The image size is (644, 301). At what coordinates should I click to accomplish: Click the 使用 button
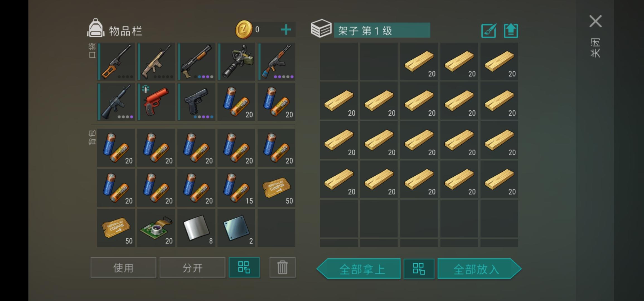click(123, 267)
